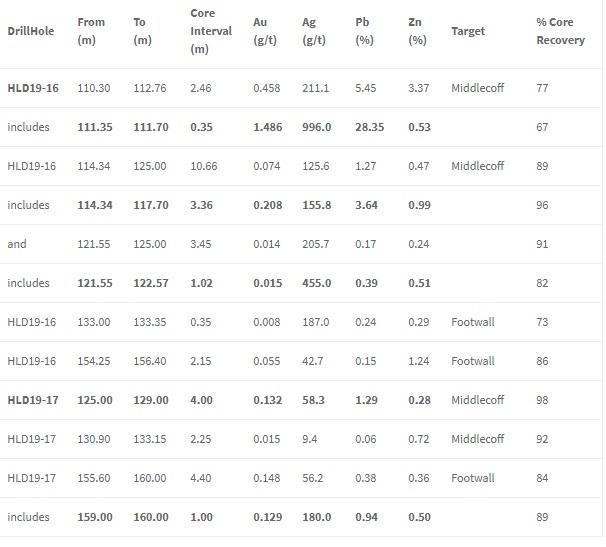Select the 28.35 lead value
Viewport: 606px width, 547px height.
click(369, 127)
